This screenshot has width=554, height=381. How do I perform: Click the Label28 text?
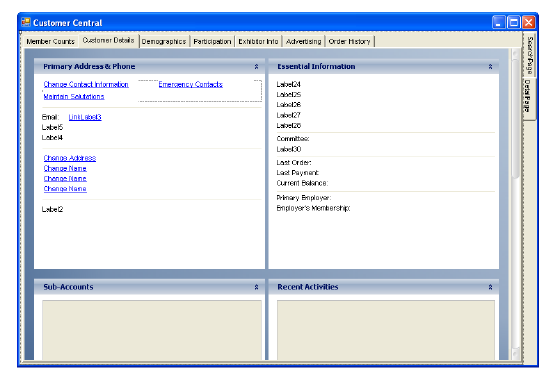[x=289, y=125]
